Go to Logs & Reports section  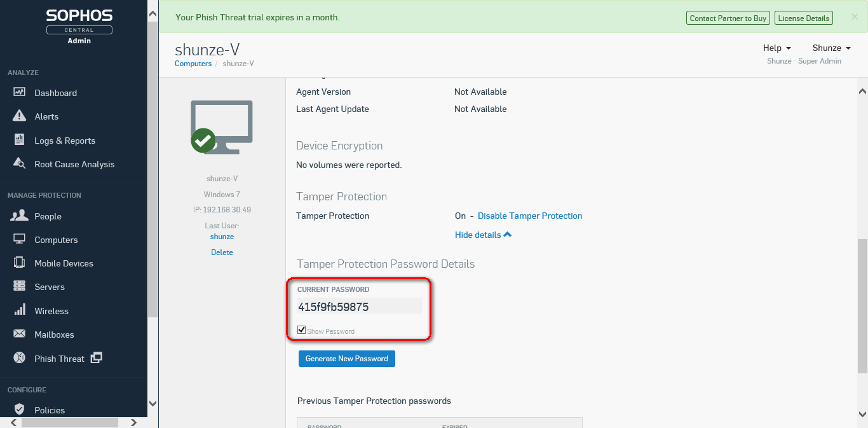click(x=65, y=141)
